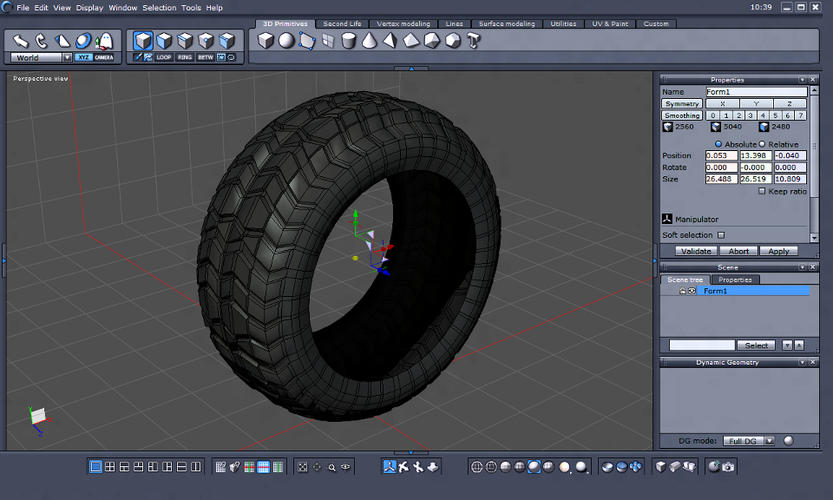Open the Selection menu
Viewport: 833px width, 500px height.
tap(159, 8)
